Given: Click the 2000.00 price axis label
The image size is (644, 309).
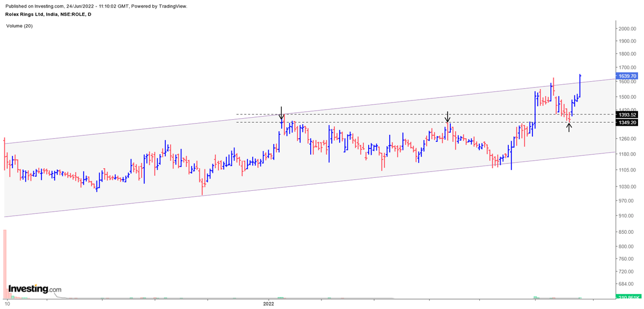Looking at the screenshot, I should (627, 28).
